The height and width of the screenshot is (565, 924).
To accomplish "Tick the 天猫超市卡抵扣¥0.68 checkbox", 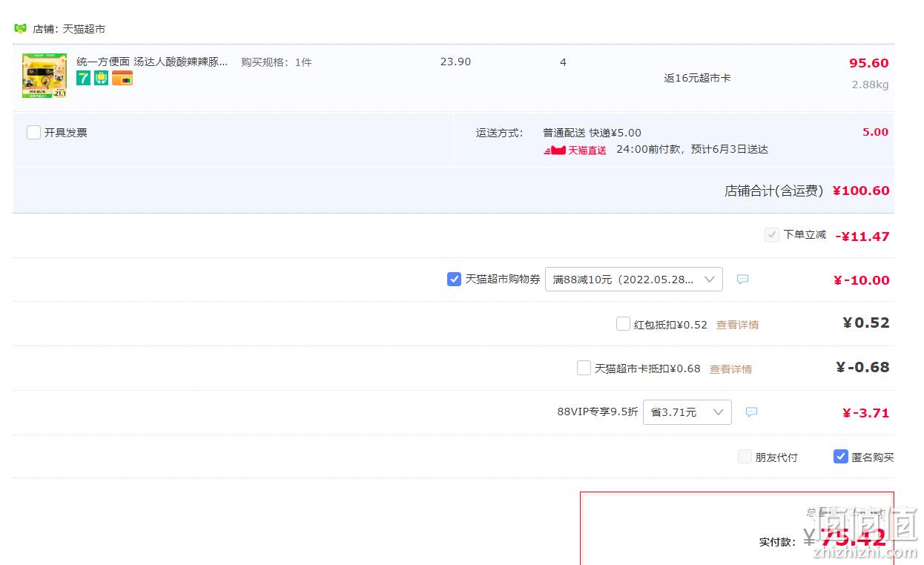I will 584,368.
